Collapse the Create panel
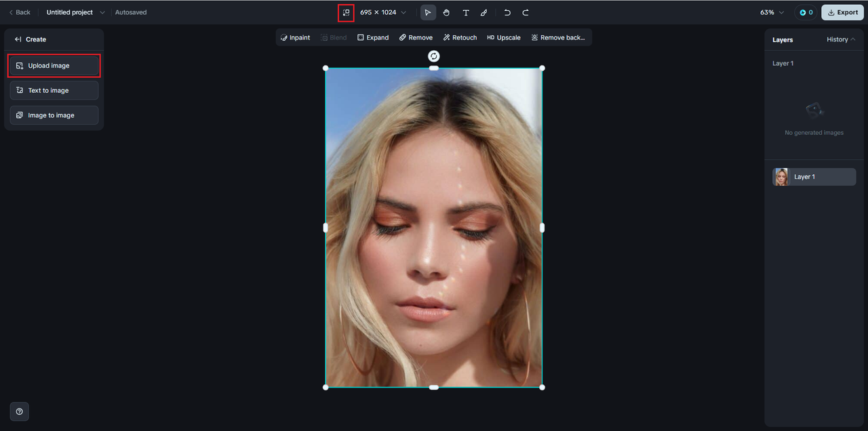This screenshot has width=868, height=431. (18, 39)
